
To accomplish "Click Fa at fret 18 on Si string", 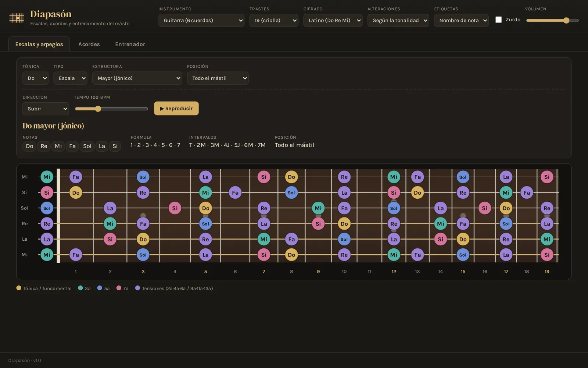I will tap(527, 192).
